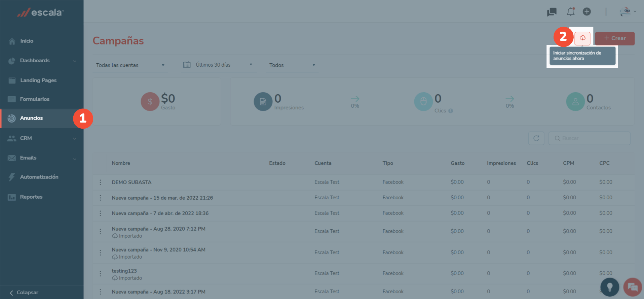Open row options for DEMO SUBASTA
Image resolution: width=644 pixels, height=299 pixels.
pos(100,182)
